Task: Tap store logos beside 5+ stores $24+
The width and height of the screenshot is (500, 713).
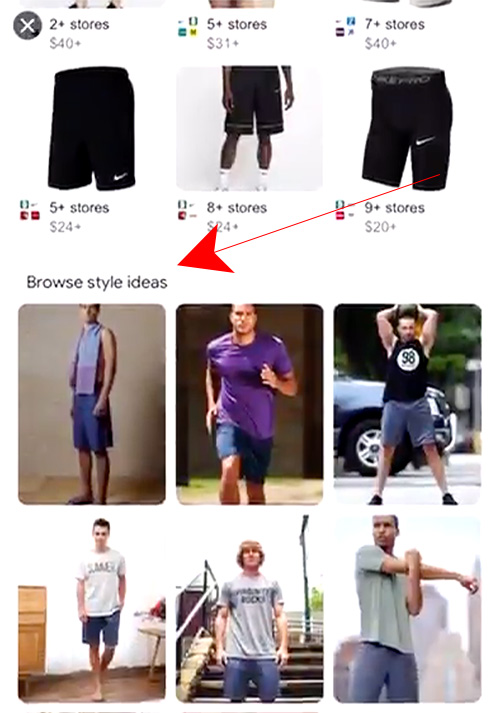Action: point(30,210)
